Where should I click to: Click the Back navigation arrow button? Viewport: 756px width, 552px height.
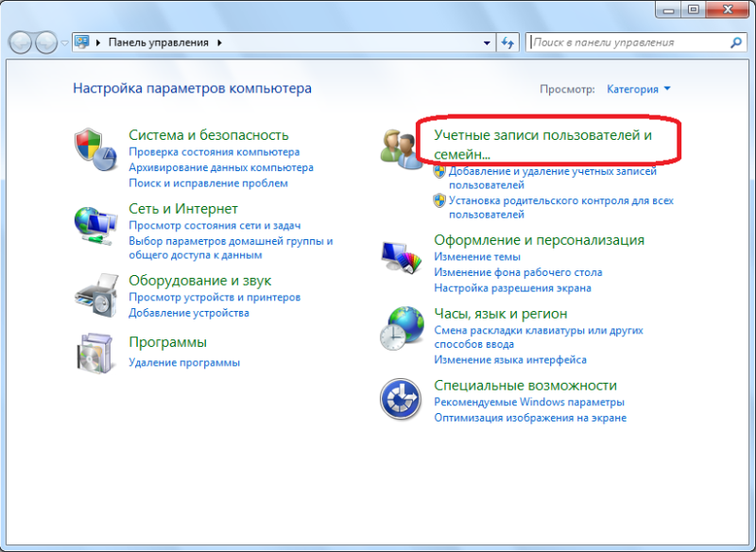tap(20, 43)
